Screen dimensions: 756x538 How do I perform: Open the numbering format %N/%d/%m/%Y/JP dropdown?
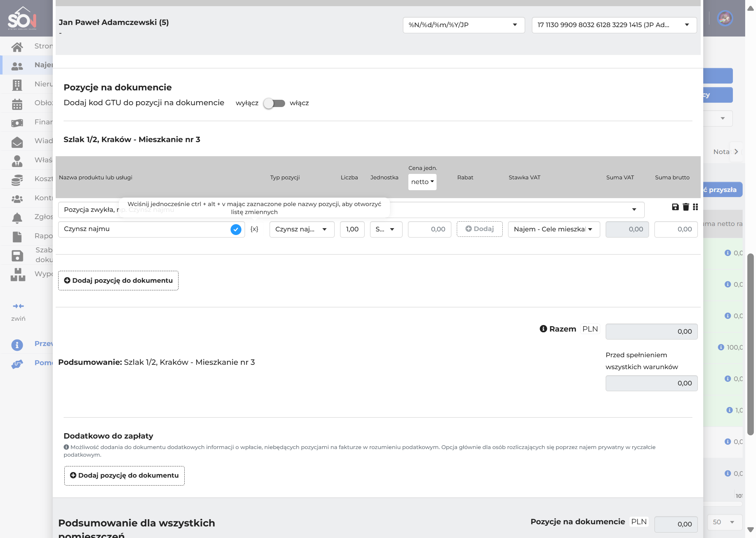coord(464,25)
